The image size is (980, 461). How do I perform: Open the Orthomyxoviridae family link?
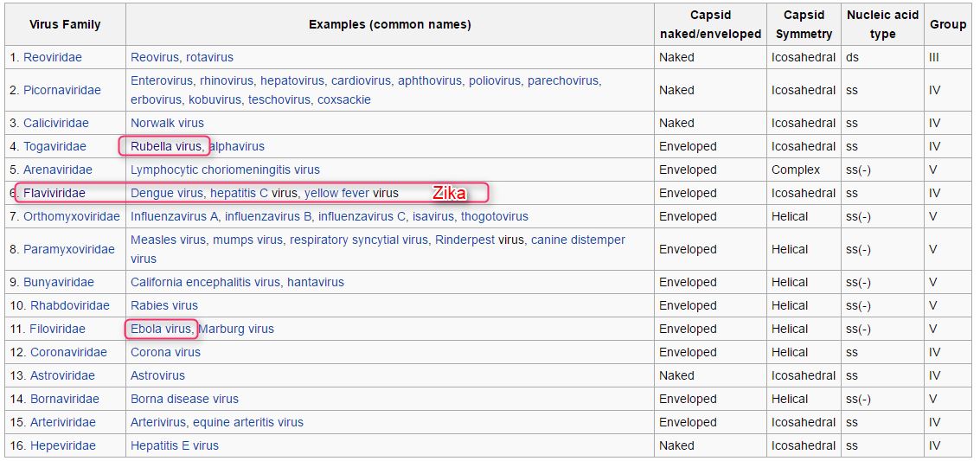tap(72, 216)
